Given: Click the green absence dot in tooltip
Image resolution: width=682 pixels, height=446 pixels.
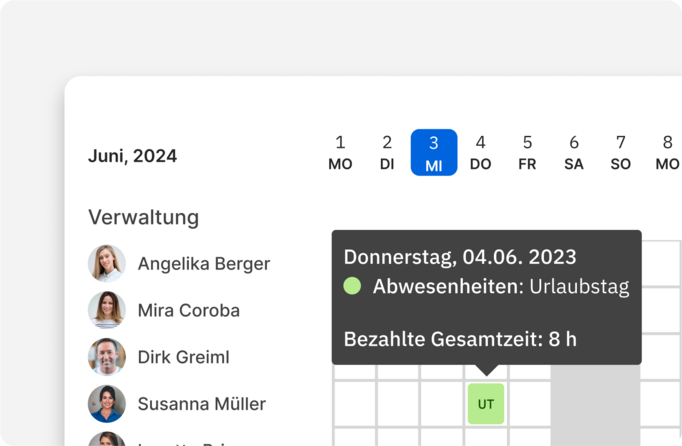Looking at the screenshot, I should pyautogui.click(x=352, y=286).
